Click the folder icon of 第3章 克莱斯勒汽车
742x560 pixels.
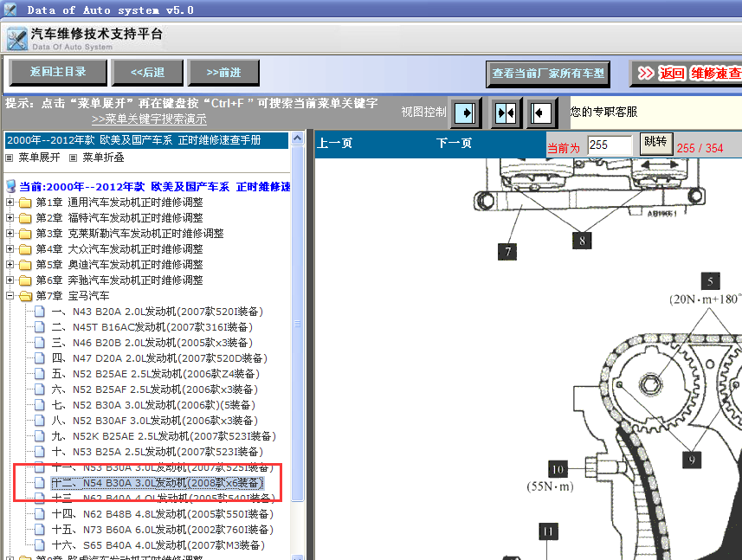25,234
